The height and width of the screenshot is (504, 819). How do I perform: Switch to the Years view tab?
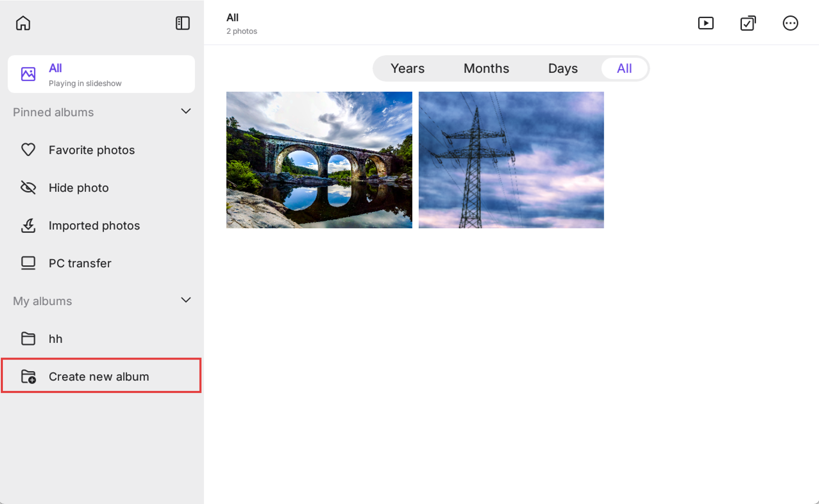click(x=407, y=68)
